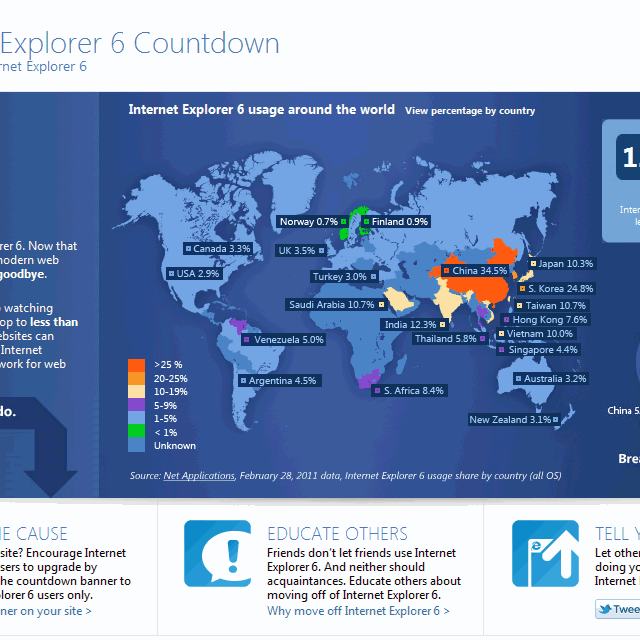Click 'View percentage by country' link
640x640 pixels.
coord(470,111)
